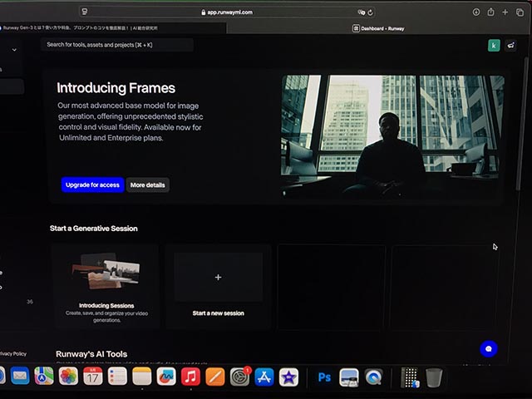Open Music from the dock
This screenshot has width=532, height=399.
click(190, 377)
